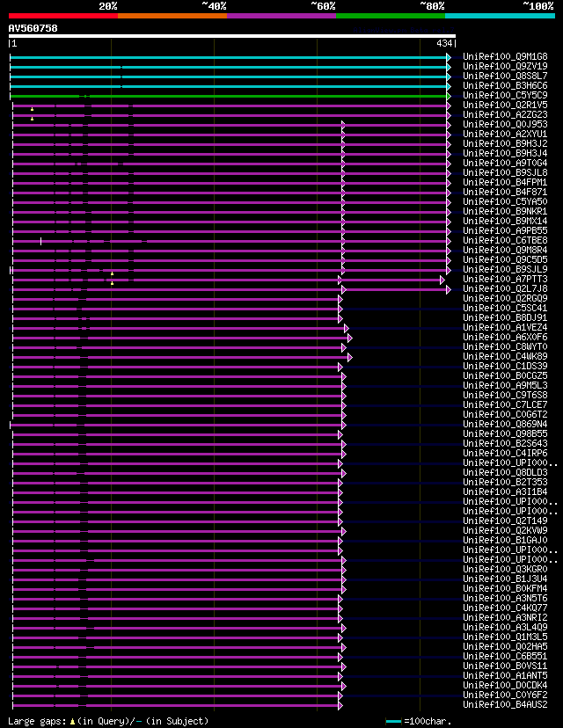Click UniRef100_C8WYT0 label
Viewport: 563px width, 728px height.
[x=505, y=346]
